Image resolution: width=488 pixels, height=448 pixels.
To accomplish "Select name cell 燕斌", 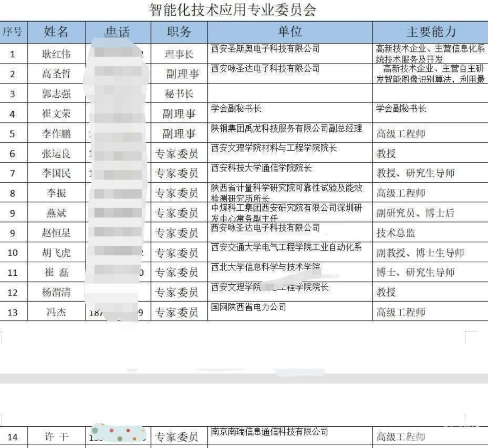I will coord(56,213).
